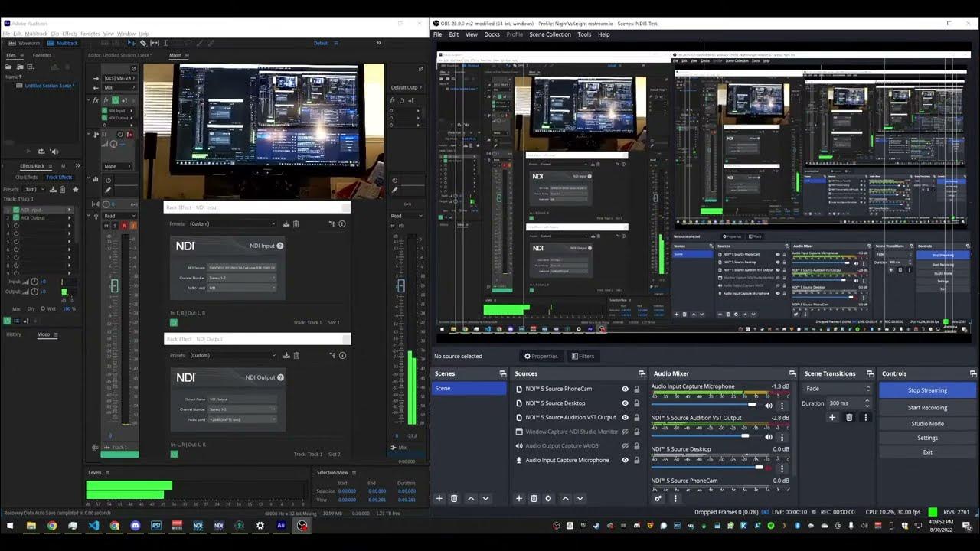Click Start Recording button
The width and height of the screenshot is (980, 551).
pyautogui.click(x=927, y=408)
